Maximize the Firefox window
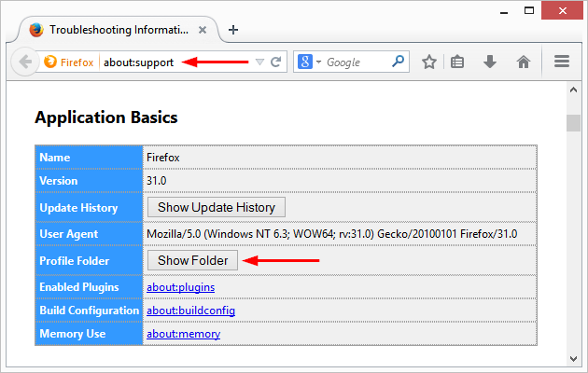The image size is (588, 373). click(529, 10)
